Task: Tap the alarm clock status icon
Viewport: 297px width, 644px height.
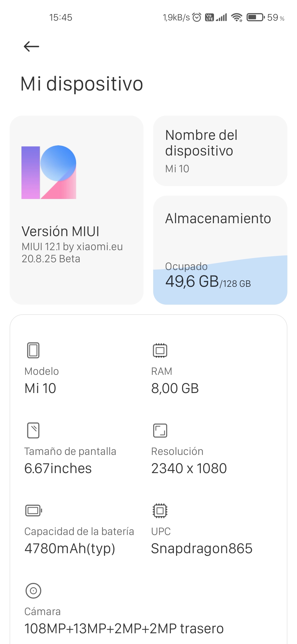Action: tap(197, 17)
